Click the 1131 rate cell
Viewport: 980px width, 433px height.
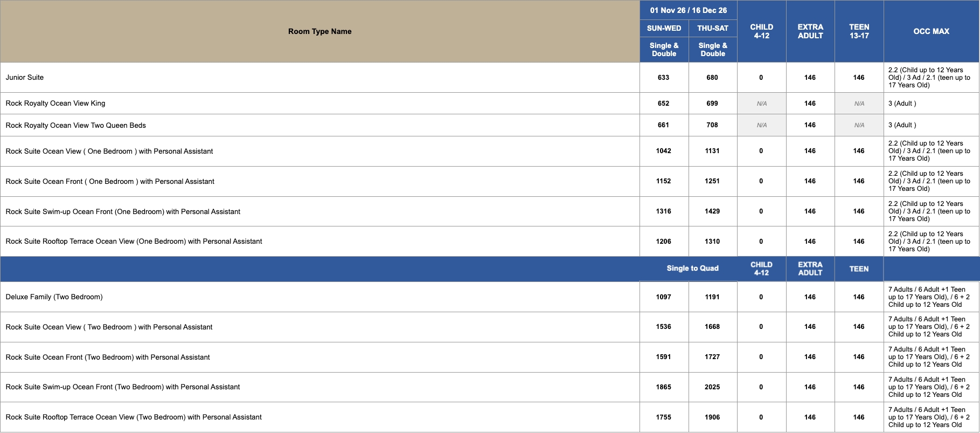tap(712, 151)
